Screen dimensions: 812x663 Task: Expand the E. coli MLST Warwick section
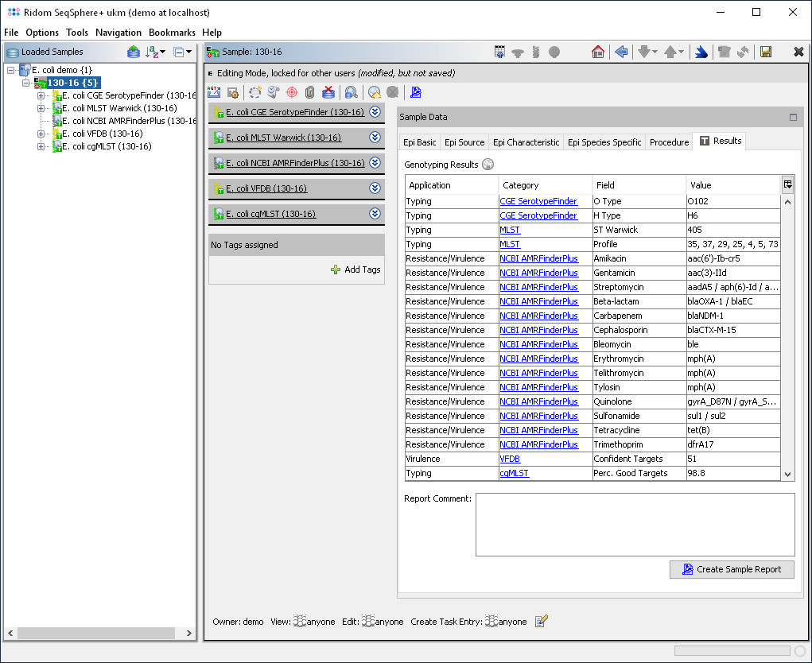(x=375, y=138)
